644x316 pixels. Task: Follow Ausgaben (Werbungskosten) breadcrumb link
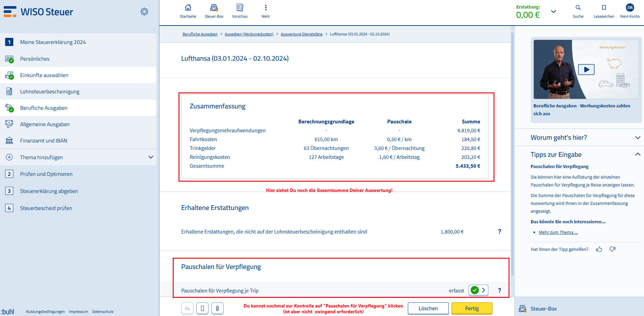[x=249, y=34]
